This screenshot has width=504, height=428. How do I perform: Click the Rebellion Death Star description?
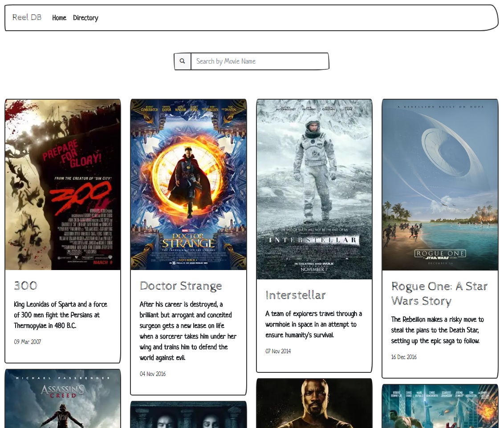[438, 330]
